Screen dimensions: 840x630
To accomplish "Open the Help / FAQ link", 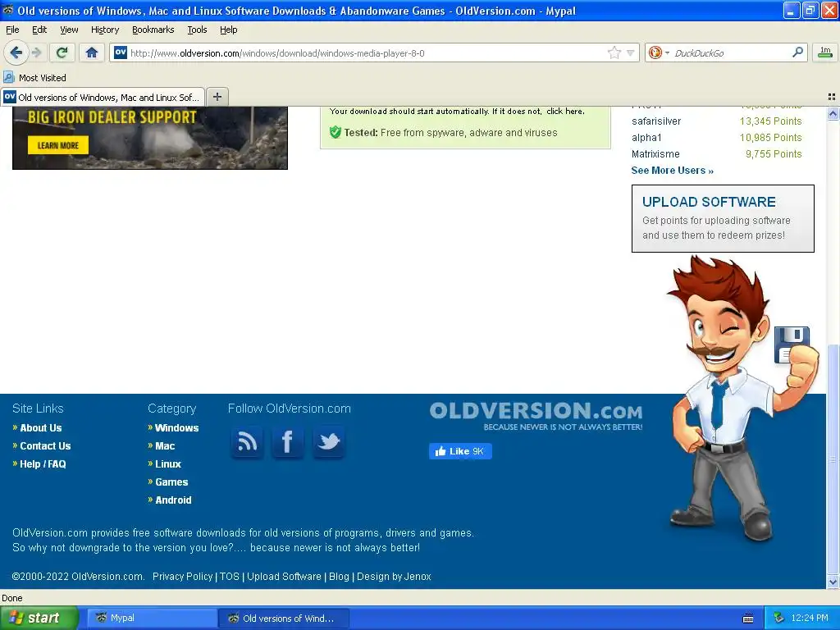I will click(x=43, y=464).
